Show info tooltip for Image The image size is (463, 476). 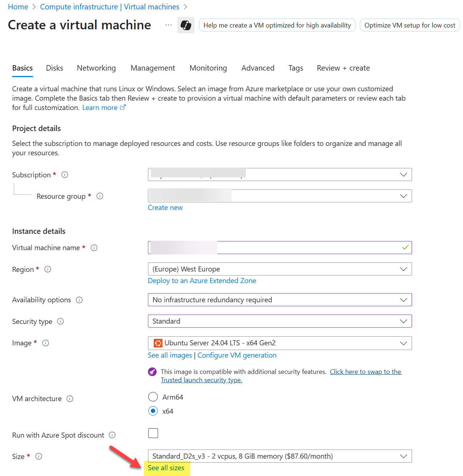pos(46,343)
